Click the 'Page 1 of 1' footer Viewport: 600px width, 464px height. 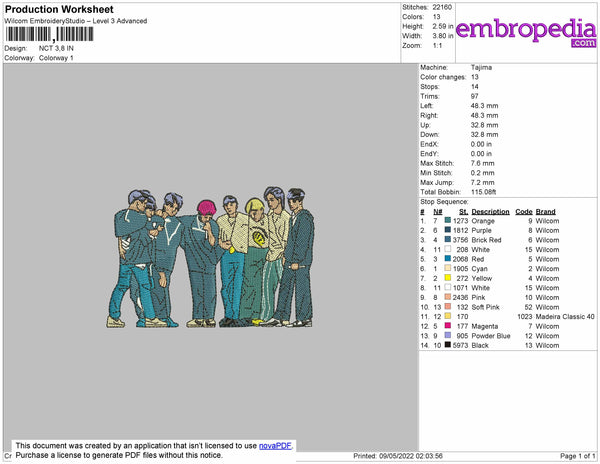pyautogui.click(x=577, y=456)
